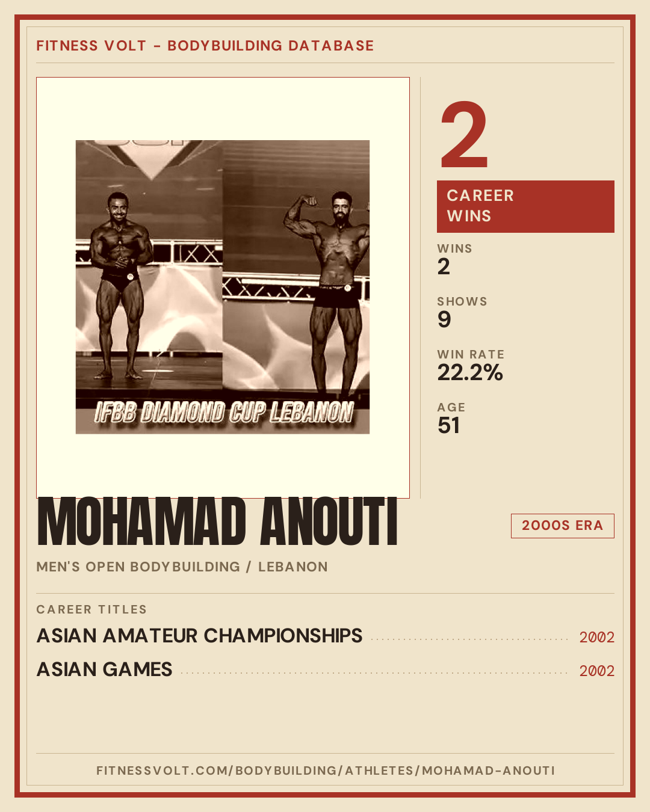Click Men's Open Bodybuilding category text
This screenshot has height=812, width=650.
pyautogui.click(x=138, y=567)
